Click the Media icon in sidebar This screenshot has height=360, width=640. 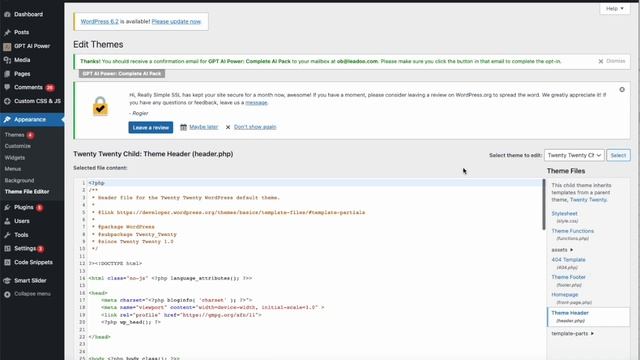coord(7,60)
